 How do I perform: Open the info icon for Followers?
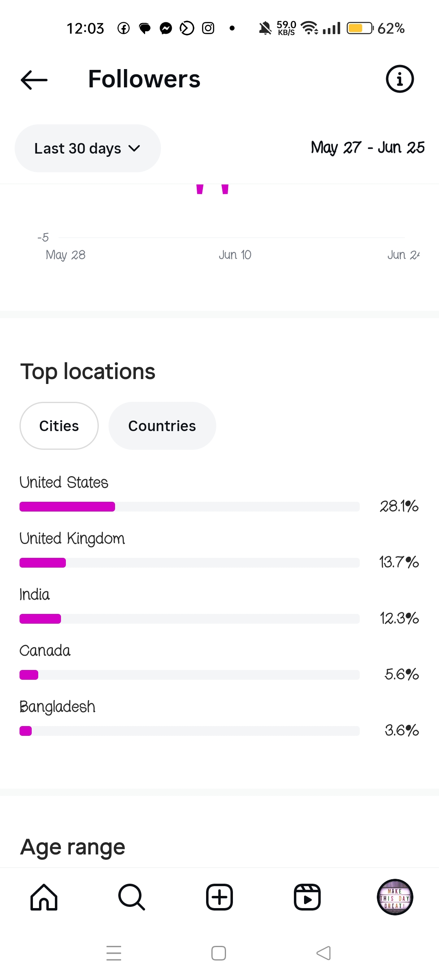(400, 79)
